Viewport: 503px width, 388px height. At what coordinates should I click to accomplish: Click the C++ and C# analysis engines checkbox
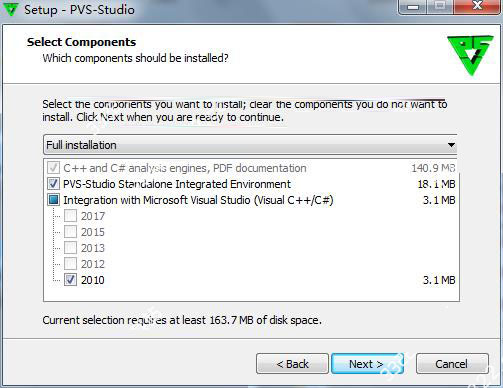(x=53, y=168)
